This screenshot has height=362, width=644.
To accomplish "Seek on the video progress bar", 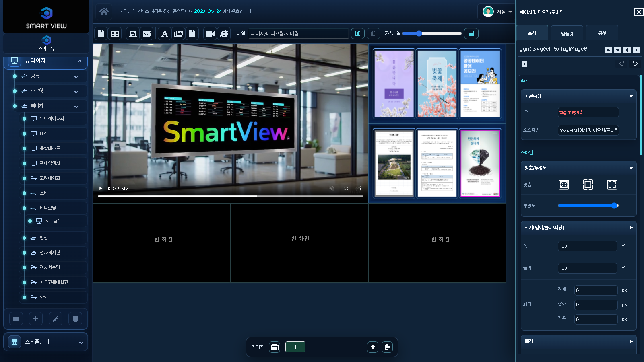I will click(231, 196).
